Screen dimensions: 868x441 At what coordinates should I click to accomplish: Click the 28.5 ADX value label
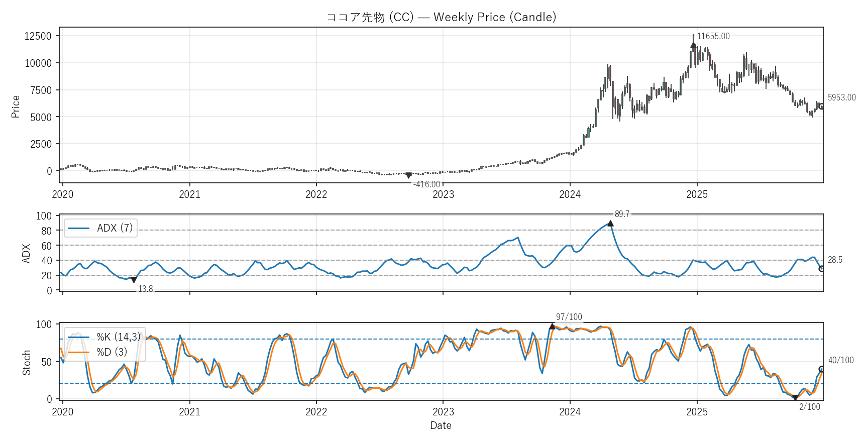[835, 260]
